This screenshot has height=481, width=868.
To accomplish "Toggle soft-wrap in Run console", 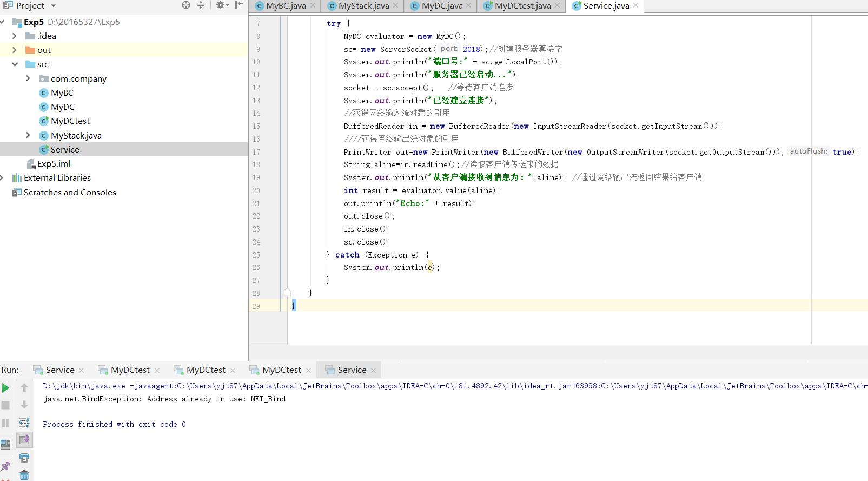I will (24, 422).
